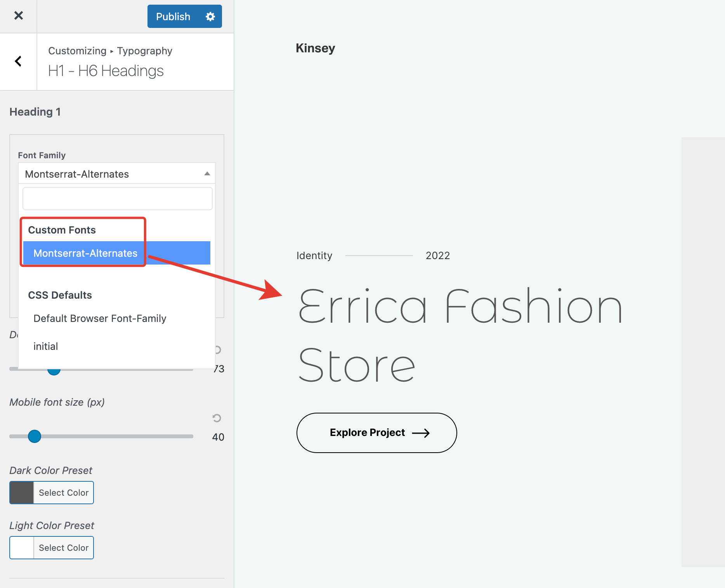Viewport: 725px width, 588px height.
Task: Click the gear icon next to Publish
Action: coord(210,17)
